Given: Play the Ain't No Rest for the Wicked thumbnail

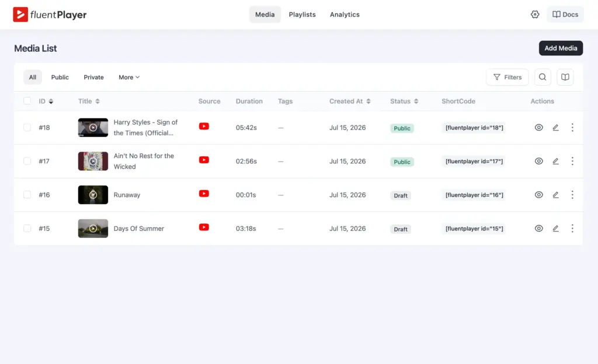Looking at the screenshot, I should point(93,161).
